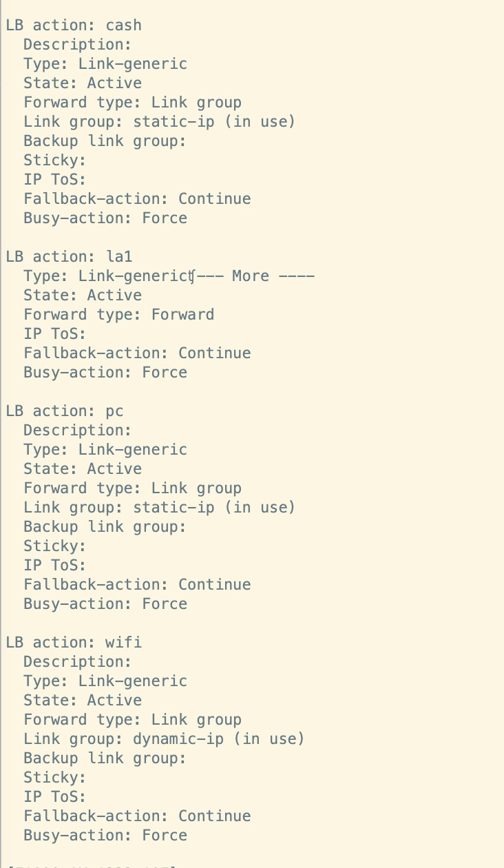
Task: Click the "---- More ----" pager prompt
Action: pyautogui.click(x=255, y=276)
